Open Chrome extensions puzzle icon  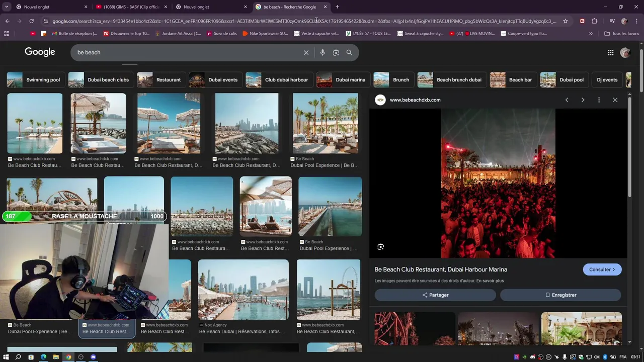(595, 21)
